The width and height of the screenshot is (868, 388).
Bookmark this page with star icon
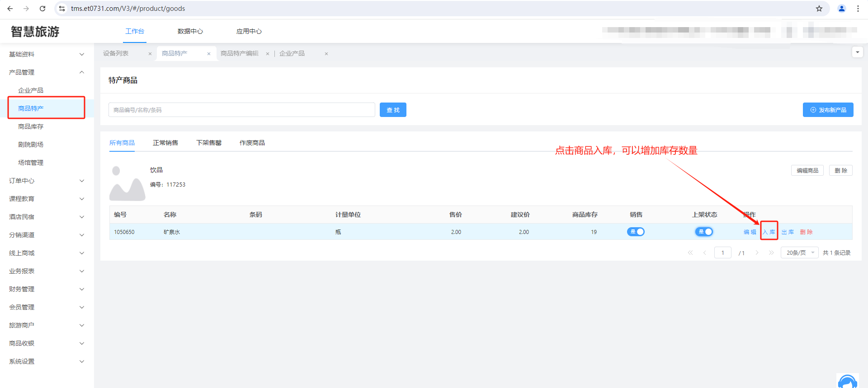(x=819, y=9)
